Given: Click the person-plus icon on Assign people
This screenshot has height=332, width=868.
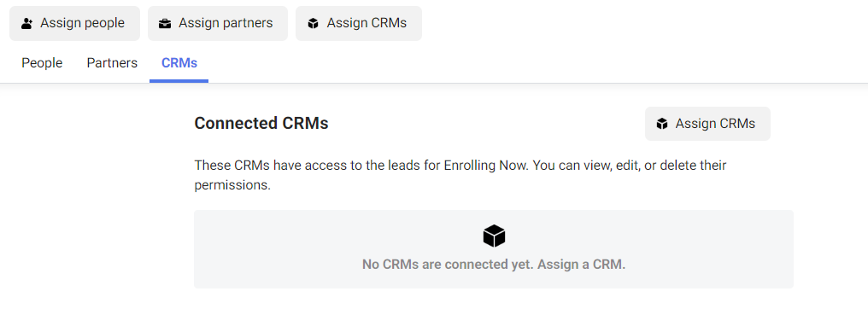Looking at the screenshot, I should point(27,23).
